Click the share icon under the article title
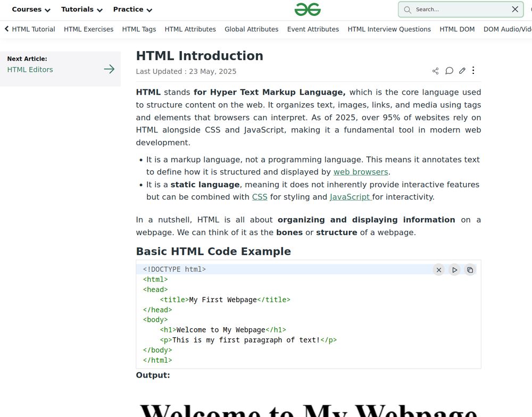 pos(435,70)
